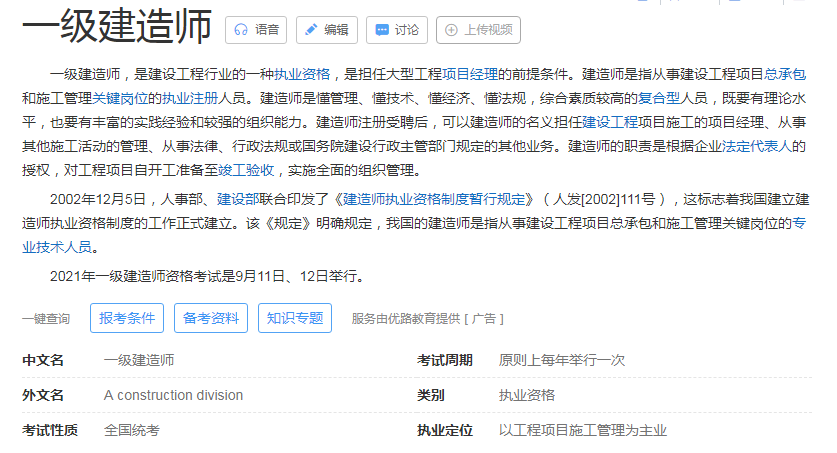The width and height of the screenshot is (837, 453).
Task: Click the pencil edit icon for 编辑
Action: point(311,30)
